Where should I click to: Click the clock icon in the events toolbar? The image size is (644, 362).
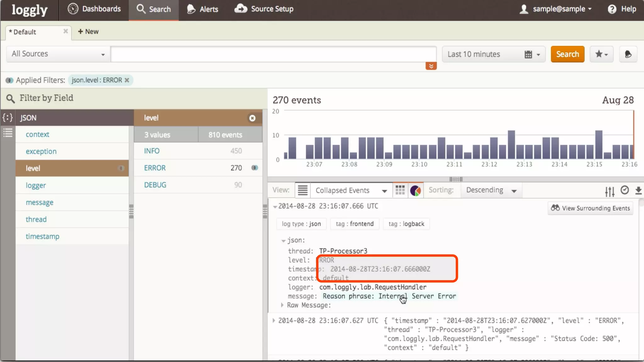(625, 190)
